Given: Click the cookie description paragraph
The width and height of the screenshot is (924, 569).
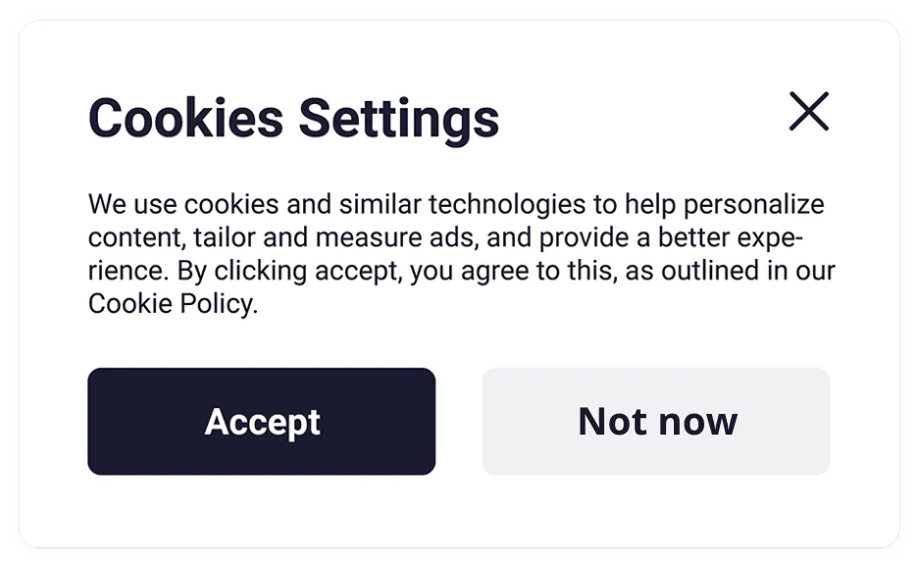Looking at the screenshot, I should point(459,254).
